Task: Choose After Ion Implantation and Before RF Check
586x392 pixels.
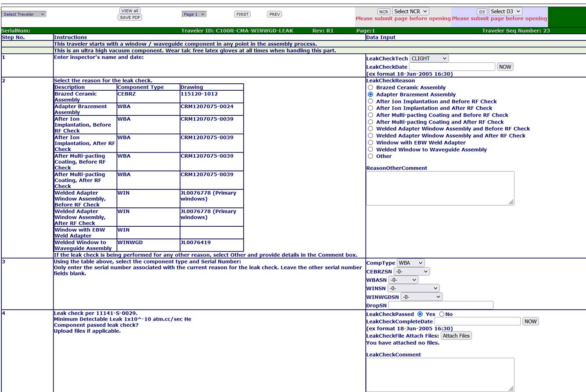Action: tap(371, 101)
